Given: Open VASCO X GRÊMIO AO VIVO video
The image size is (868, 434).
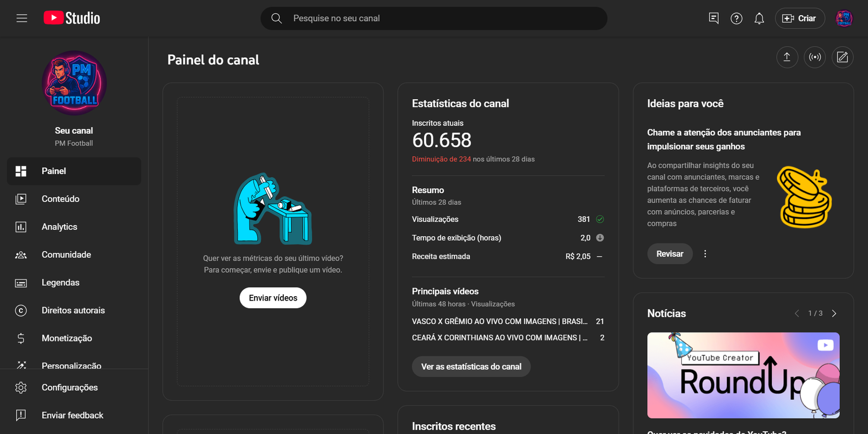Looking at the screenshot, I should pos(500,322).
